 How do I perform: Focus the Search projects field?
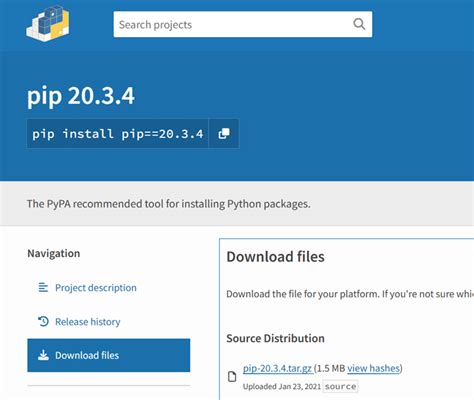(243, 24)
